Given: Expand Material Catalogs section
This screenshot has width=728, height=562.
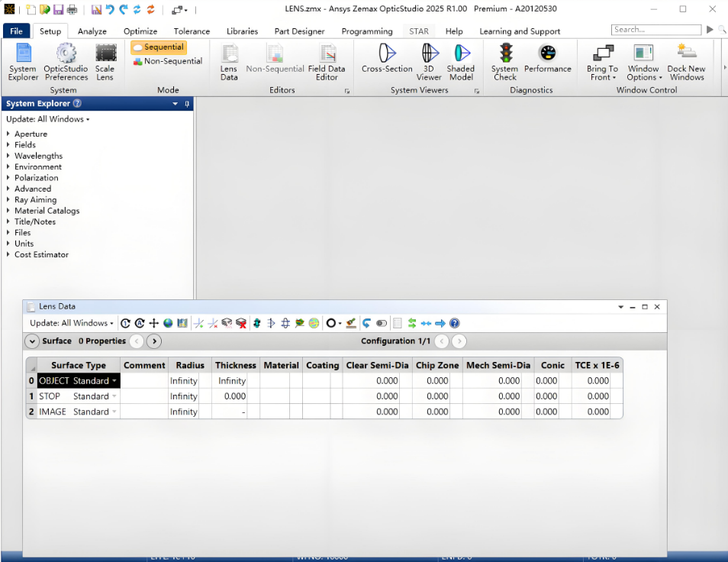Looking at the screenshot, I should click(x=8, y=211).
